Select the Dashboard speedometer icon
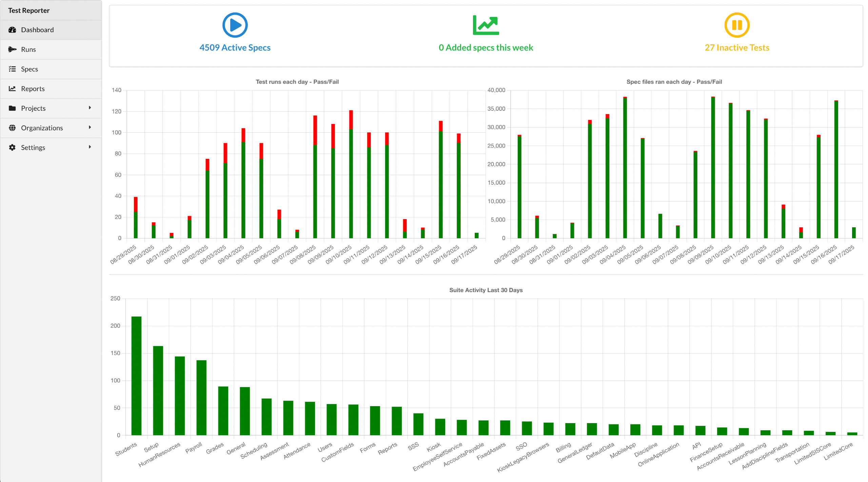Viewport: 868px width, 482px height. [12, 29]
